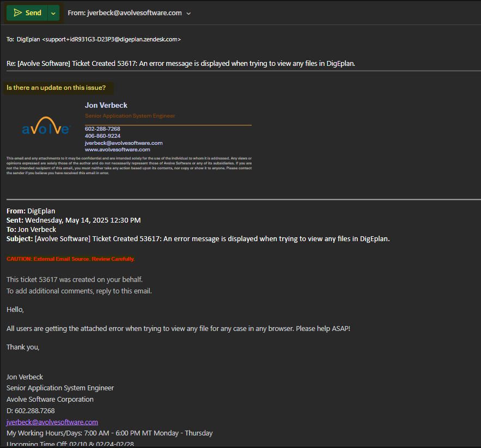Click 'Jon Verbeck' in quoted lower signature
This screenshot has height=448, width=481.
point(25,377)
